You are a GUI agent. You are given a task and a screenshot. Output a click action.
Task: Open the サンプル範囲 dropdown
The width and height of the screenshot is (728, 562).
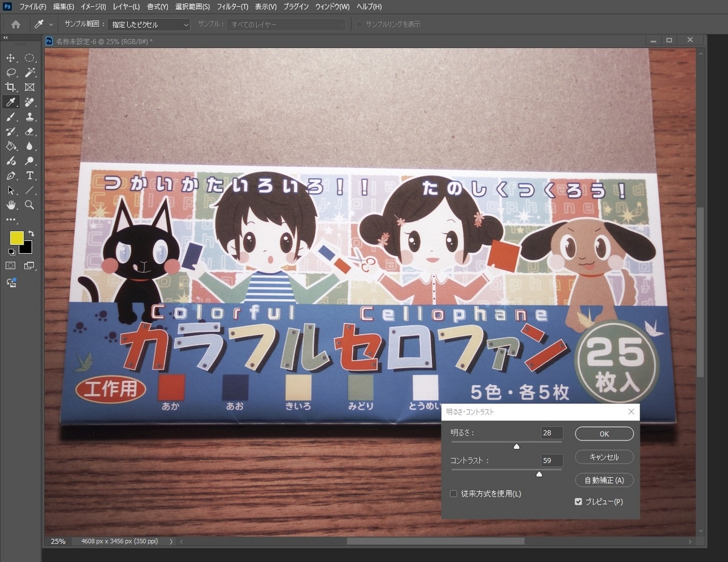click(149, 24)
